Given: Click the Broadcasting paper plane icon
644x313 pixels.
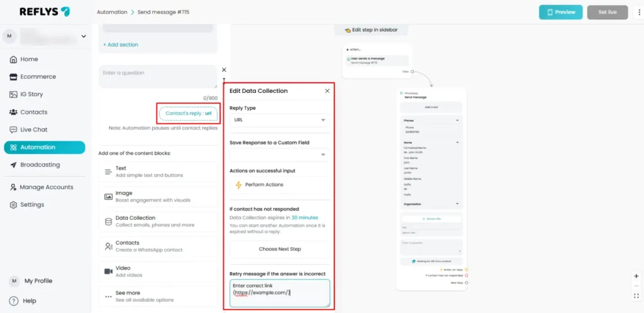Looking at the screenshot, I should click(14, 165).
